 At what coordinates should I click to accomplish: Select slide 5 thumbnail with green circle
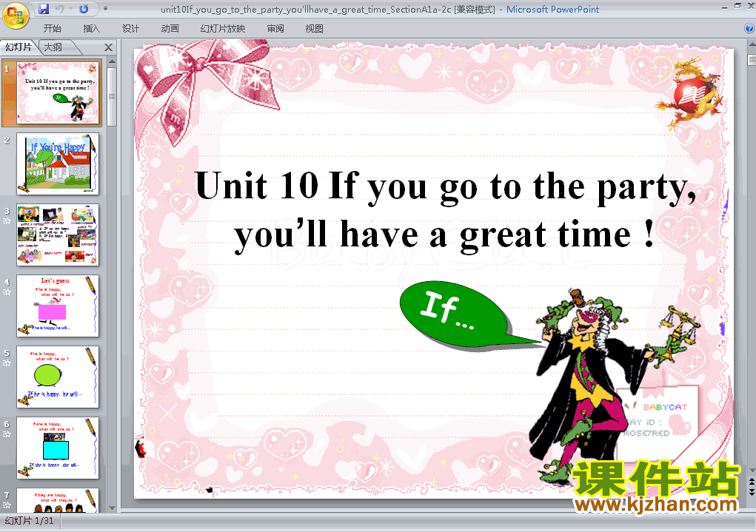tap(58, 377)
